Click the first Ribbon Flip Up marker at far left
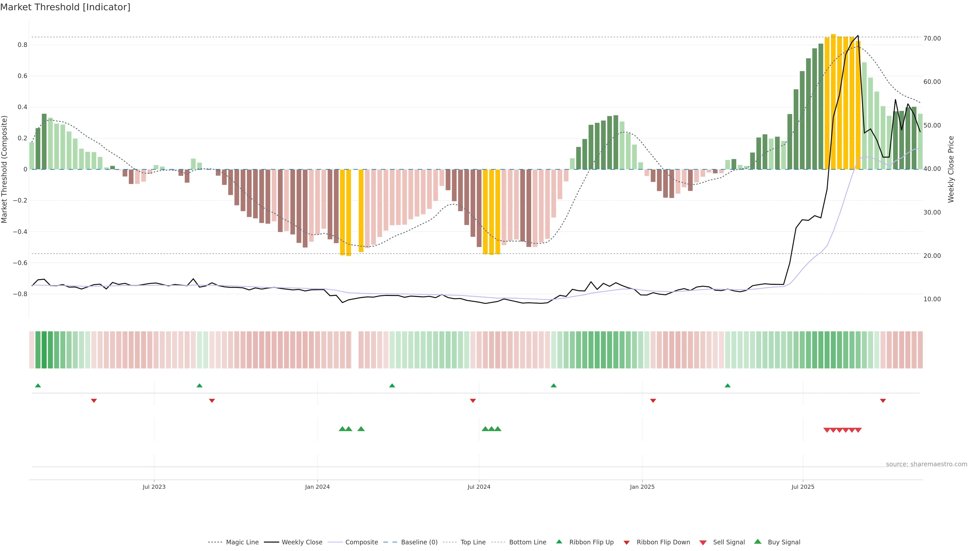The width and height of the screenshot is (980, 551). click(x=38, y=386)
